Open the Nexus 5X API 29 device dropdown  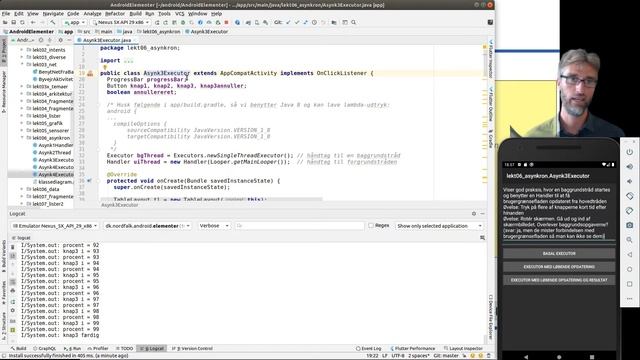(121, 22)
